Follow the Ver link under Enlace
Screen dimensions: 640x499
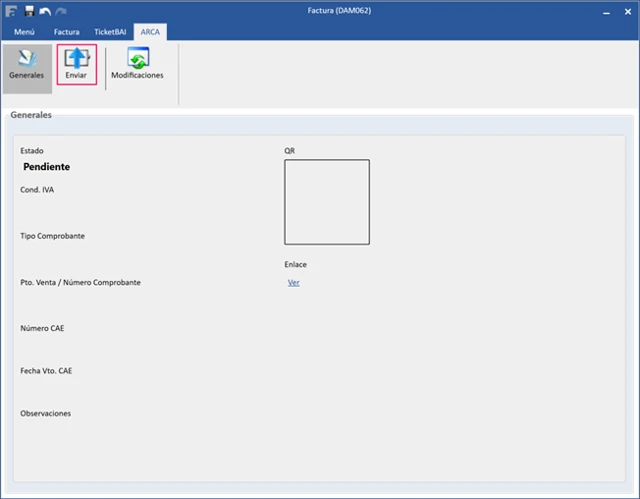pos(294,283)
